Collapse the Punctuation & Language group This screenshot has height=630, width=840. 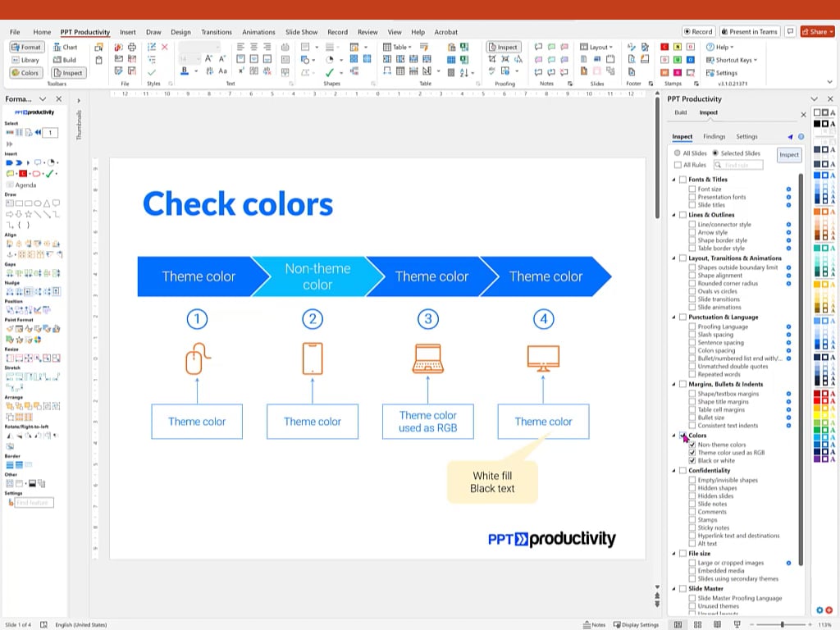coord(673,317)
